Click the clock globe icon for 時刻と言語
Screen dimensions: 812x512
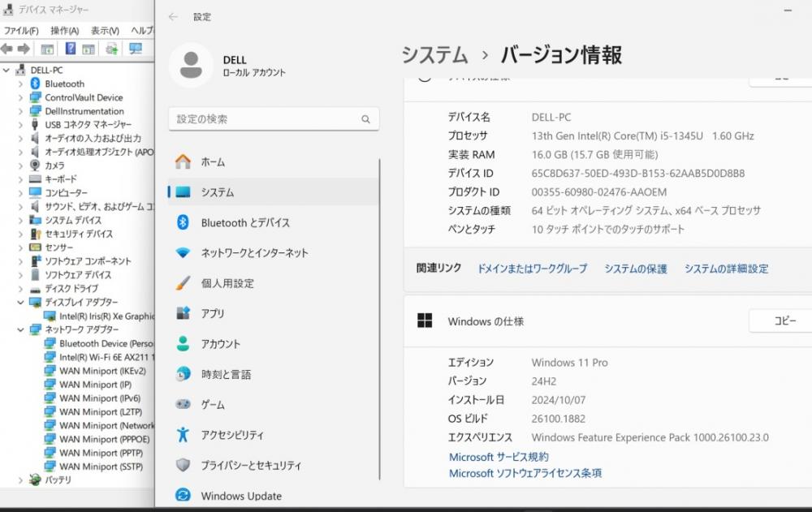(183, 374)
